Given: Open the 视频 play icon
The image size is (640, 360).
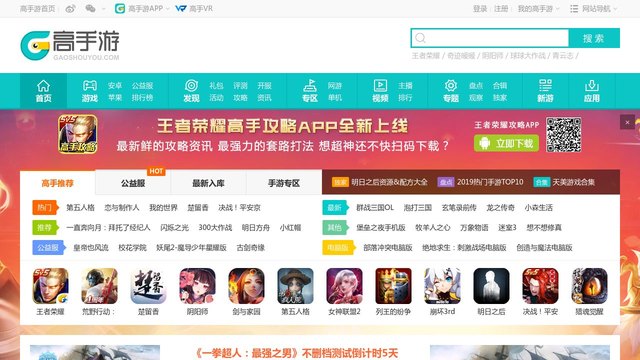Looking at the screenshot, I should pos(380,85).
